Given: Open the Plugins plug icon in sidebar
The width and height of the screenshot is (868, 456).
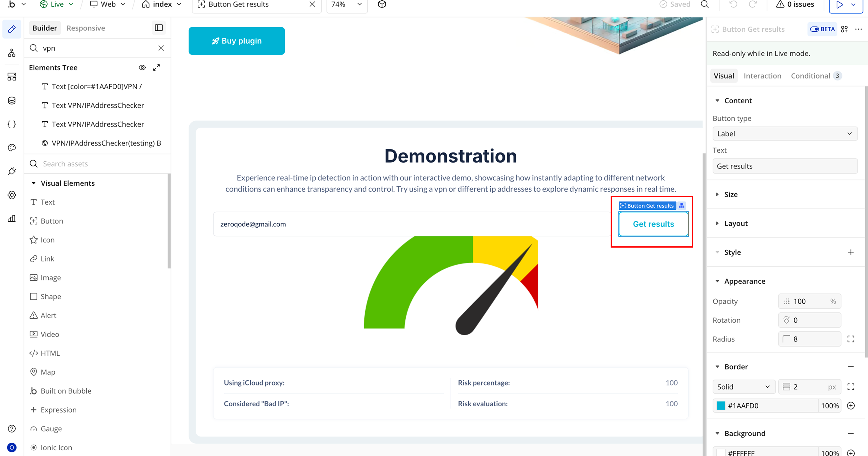Looking at the screenshot, I should [12, 171].
